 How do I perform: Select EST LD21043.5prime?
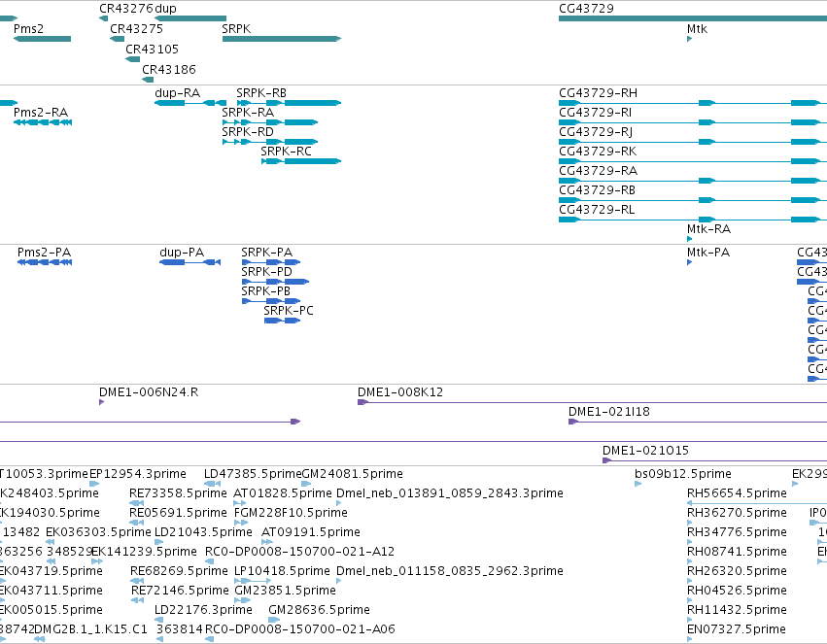click(x=158, y=542)
